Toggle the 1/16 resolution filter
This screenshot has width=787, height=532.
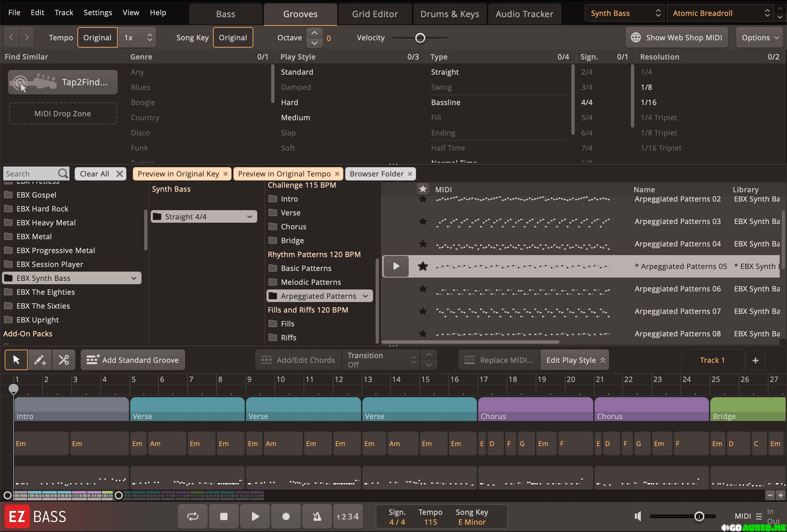click(648, 102)
